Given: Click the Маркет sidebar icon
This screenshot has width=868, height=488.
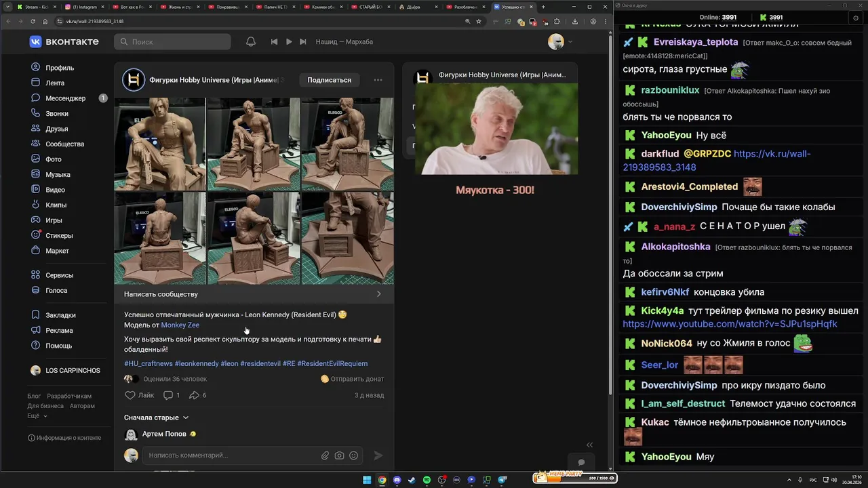Looking at the screenshot, I should pos(36,250).
